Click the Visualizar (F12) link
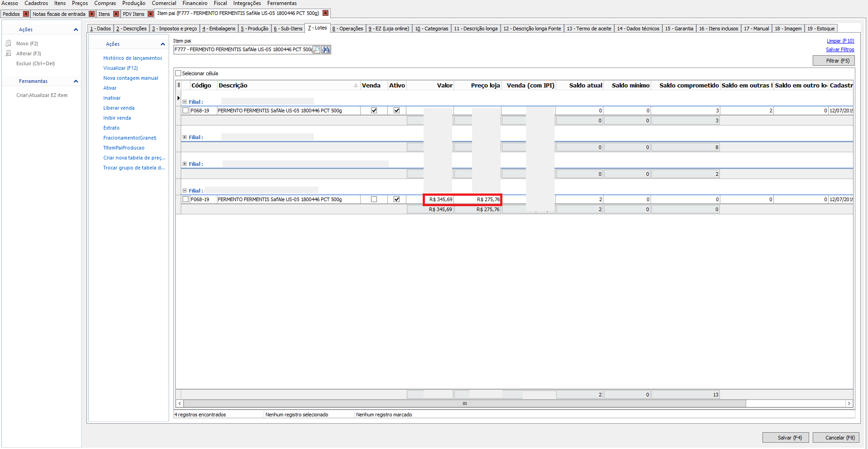This screenshot has height=449, width=868. tap(121, 68)
